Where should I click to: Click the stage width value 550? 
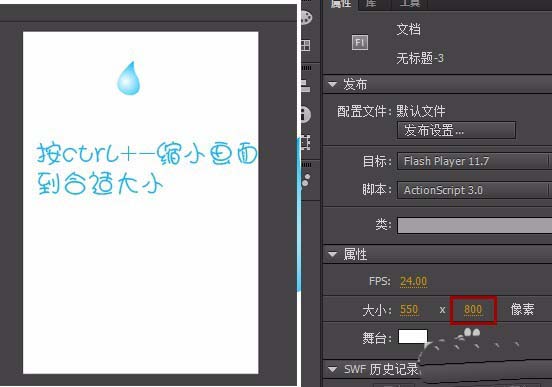pos(409,310)
